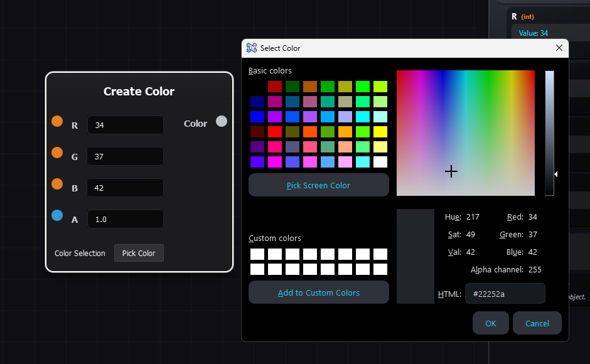The image size is (590, 364).
Task: Click the Select Color dialog title icon
Action: tap(252, 48)
